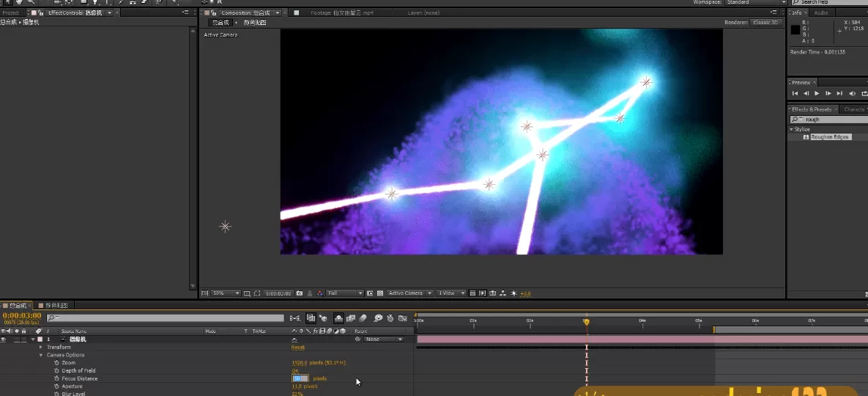This screenshot has width=868, height=396.
Task: Jump to first frame in Preview
Action: [795, 94]
